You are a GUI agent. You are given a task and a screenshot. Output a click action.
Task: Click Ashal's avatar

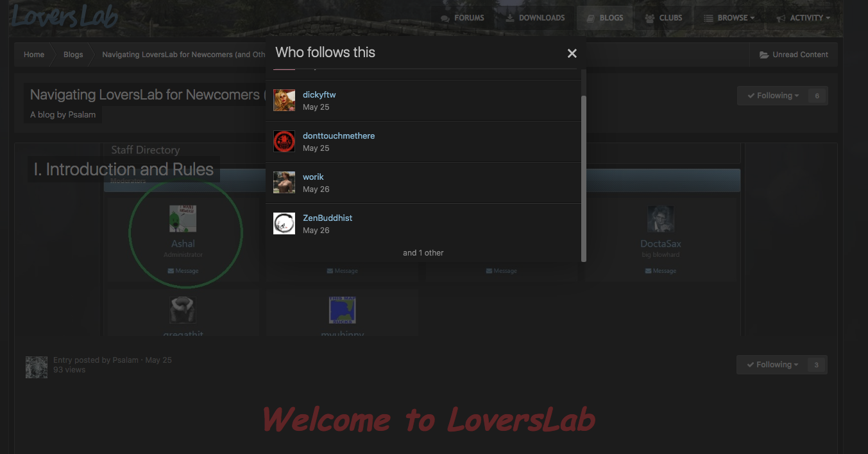(x=183, y=219)
